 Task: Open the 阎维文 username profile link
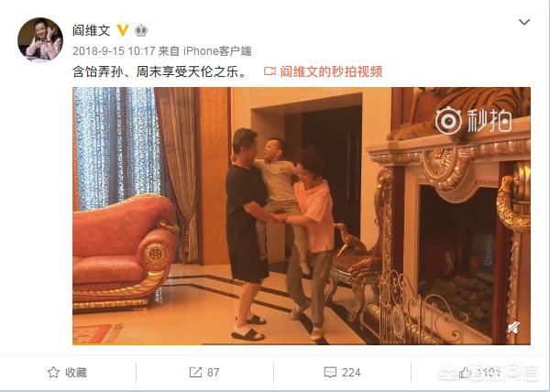(91, 30)
